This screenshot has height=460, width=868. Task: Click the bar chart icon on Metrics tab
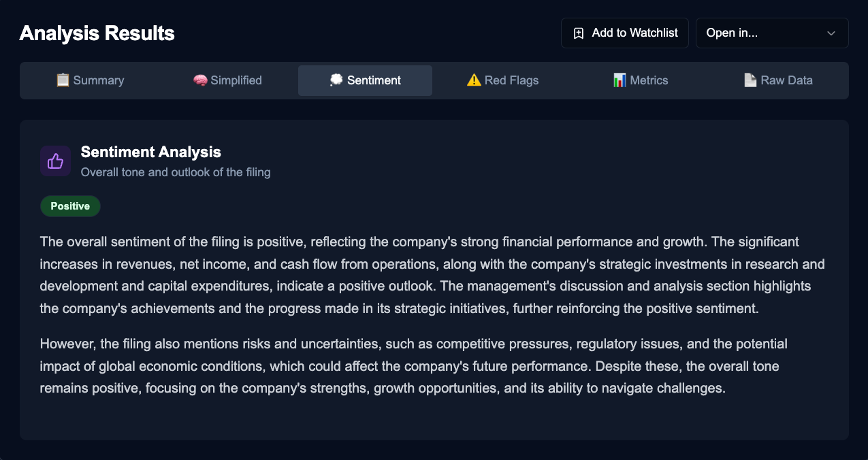click(x=620, y=80)
